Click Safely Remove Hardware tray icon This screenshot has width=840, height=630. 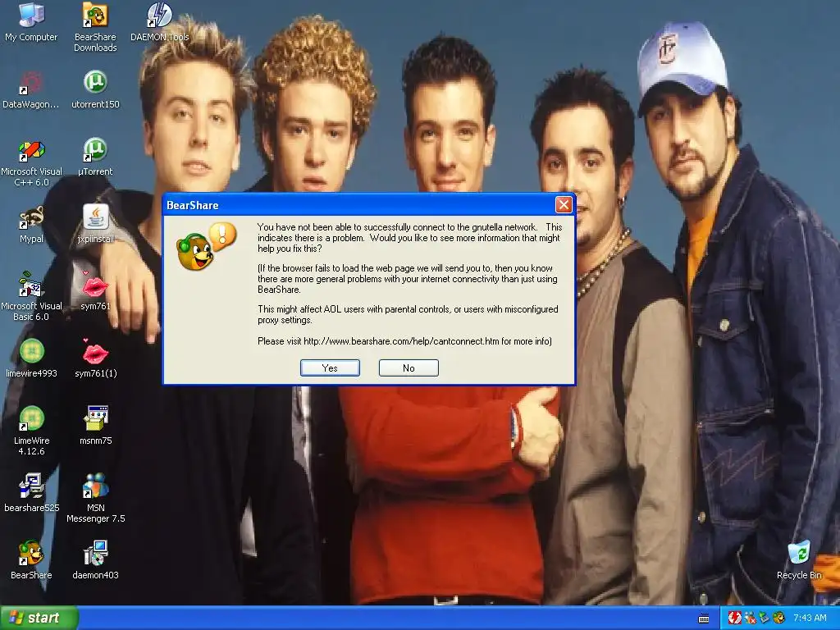764,618
